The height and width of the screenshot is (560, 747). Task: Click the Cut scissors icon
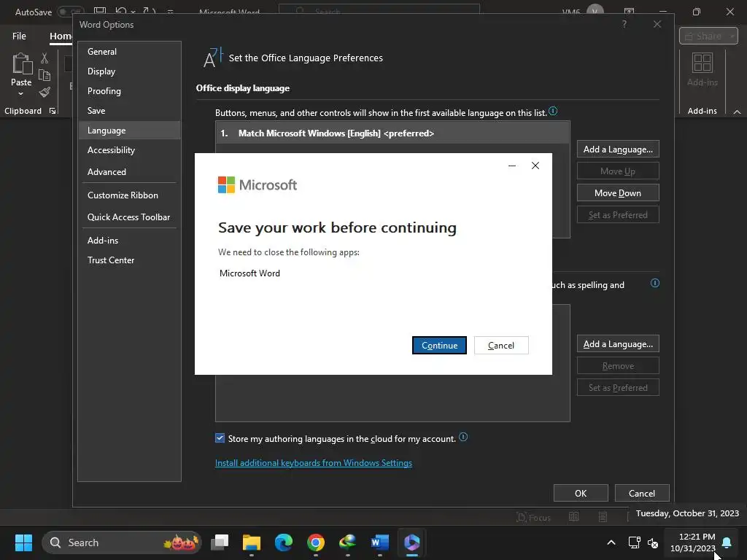pos(44,58)
